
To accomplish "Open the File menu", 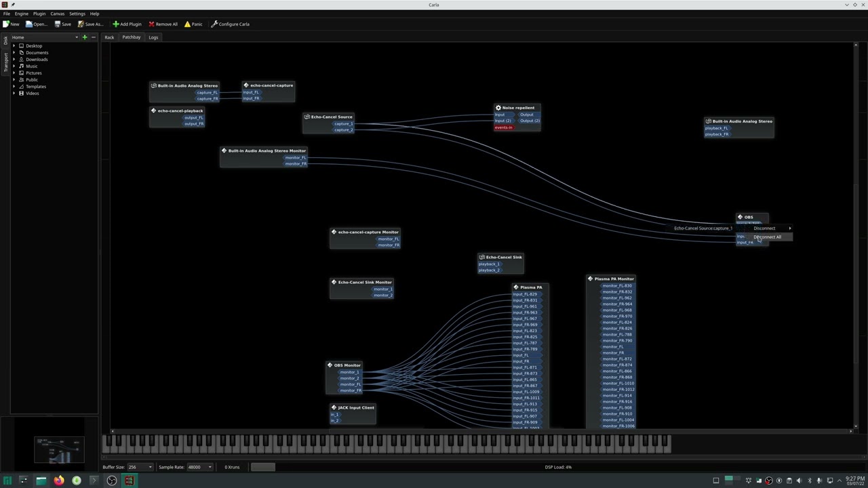I will point(6,14).
